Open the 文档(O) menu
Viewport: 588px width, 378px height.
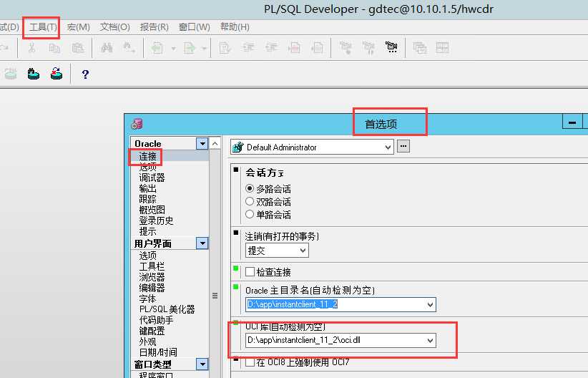pos(114,27)
